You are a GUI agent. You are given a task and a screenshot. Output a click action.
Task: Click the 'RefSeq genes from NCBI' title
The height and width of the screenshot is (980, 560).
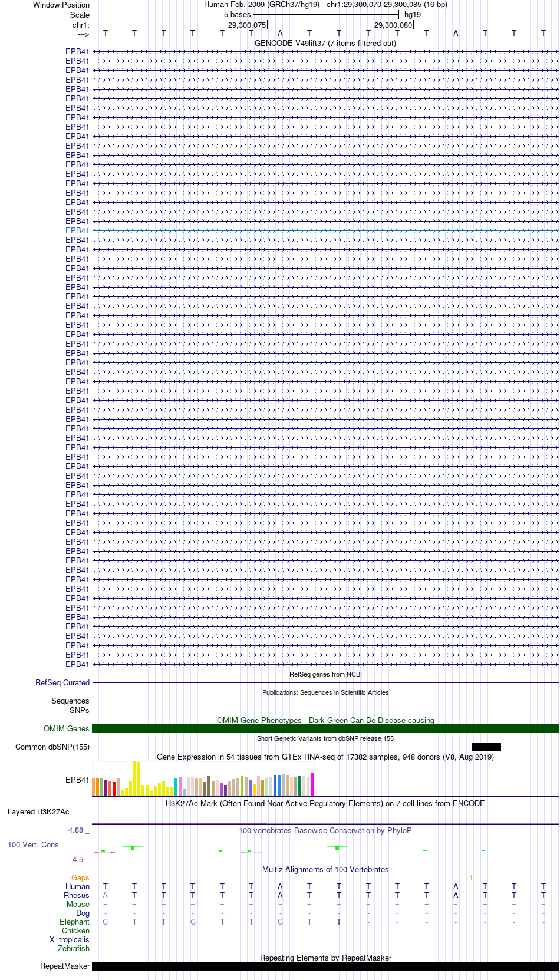325,674
